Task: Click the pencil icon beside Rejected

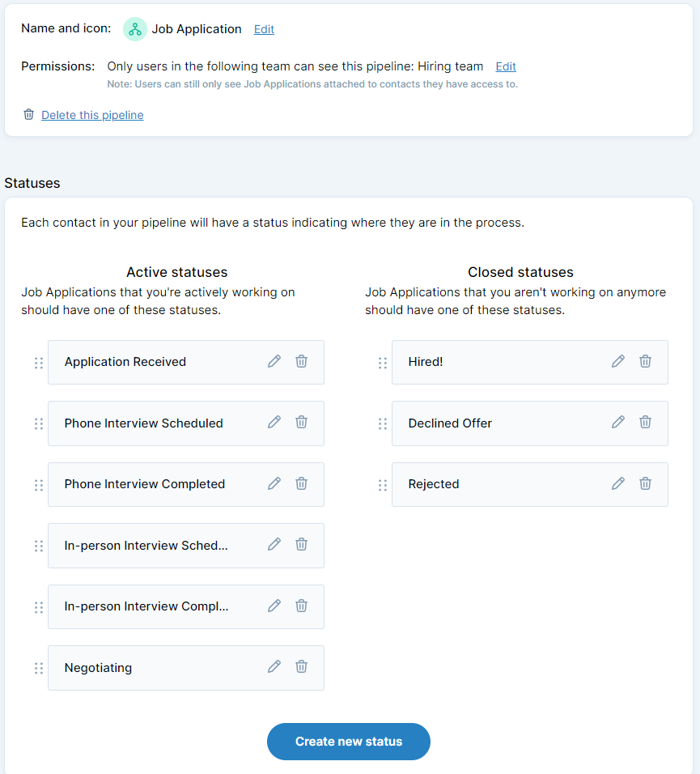Action: [x=618, y=483]
